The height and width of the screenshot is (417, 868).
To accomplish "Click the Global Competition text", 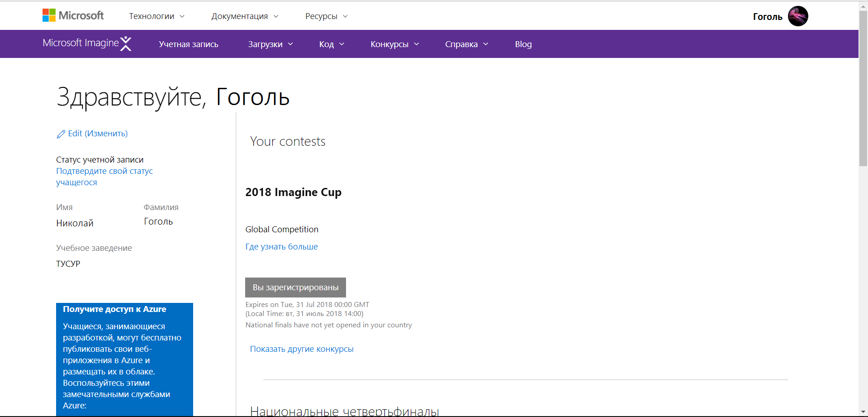I will tap(282, 230).
